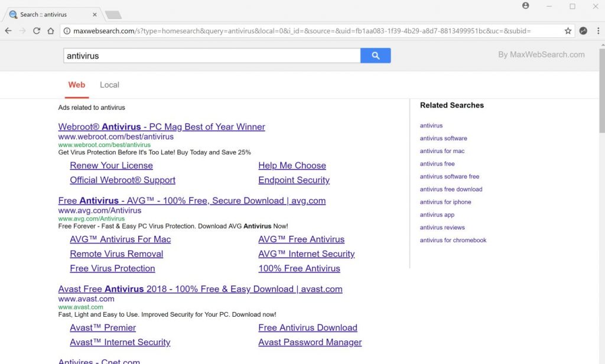Click the antivirus search input field
This screenshot has width=605, height=364.
[212, 56]
